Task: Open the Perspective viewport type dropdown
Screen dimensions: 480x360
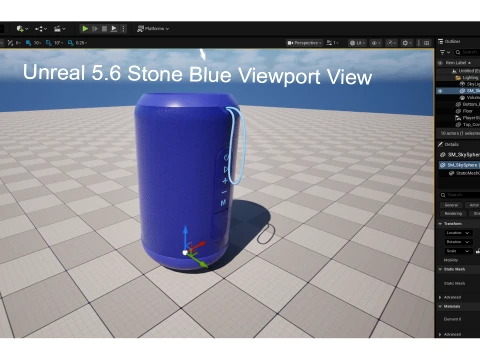Action: click(x=304, y=43)
